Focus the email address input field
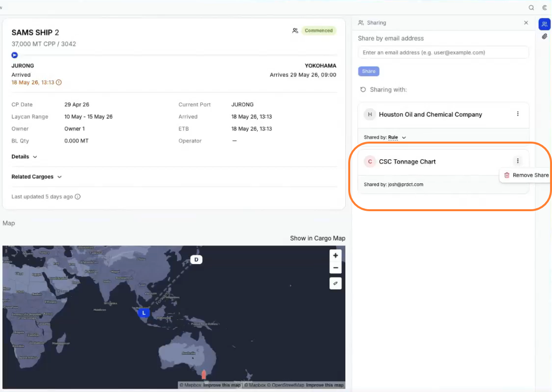Viewport: 552px width, 392px height. click(443, 52)
